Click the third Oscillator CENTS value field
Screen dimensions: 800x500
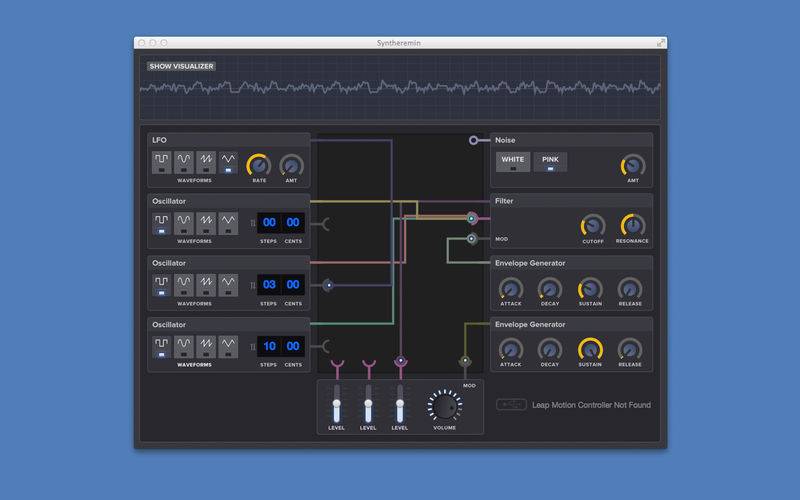click(293, 347)
